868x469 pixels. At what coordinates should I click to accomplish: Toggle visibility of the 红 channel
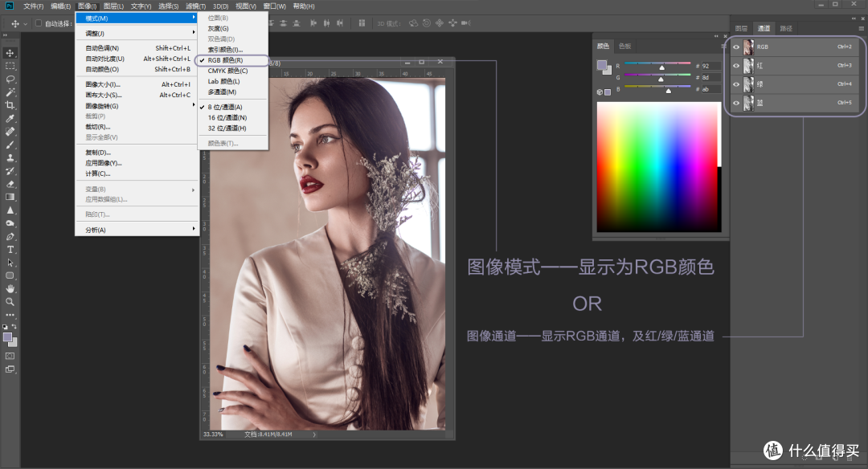(x=736, y=66)
